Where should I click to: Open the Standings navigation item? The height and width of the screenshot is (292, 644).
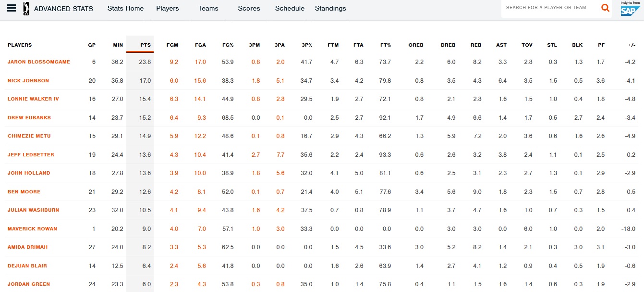pyautogui.click(x=330, y=8)
